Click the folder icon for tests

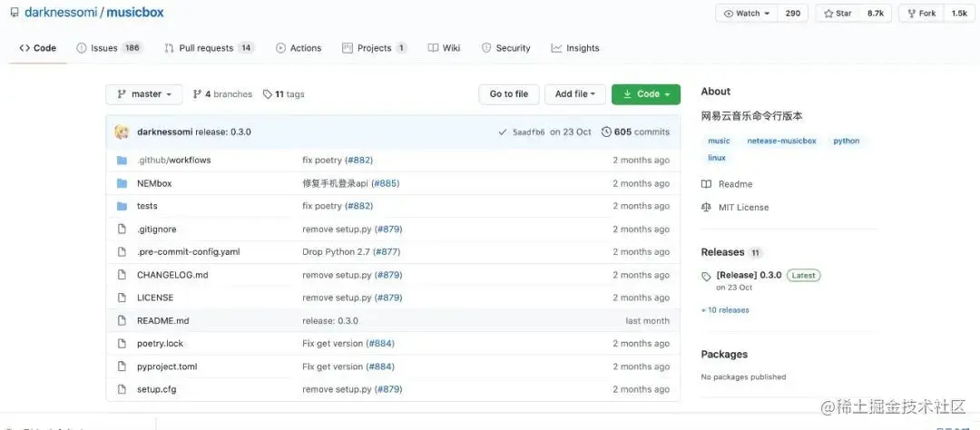[x=122, y=206]
